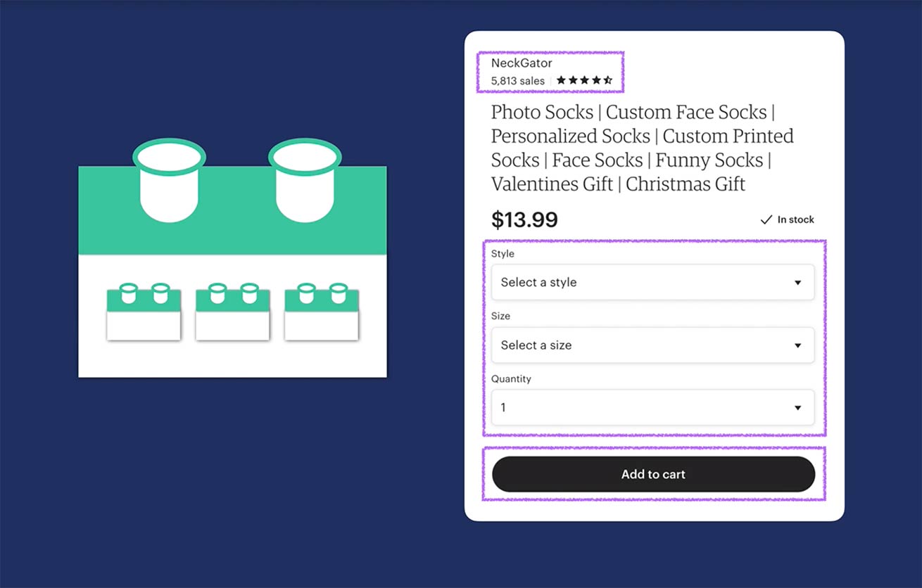This screenshot has width=922, height=588.
Task: Click the $13.99 price text
Action: 524,220
